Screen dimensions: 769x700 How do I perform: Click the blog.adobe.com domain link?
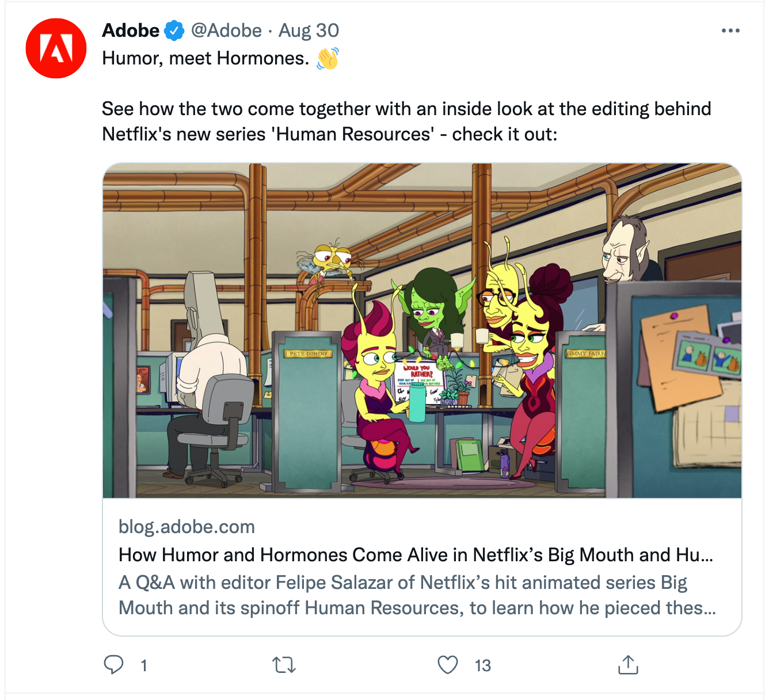point(186,527)
